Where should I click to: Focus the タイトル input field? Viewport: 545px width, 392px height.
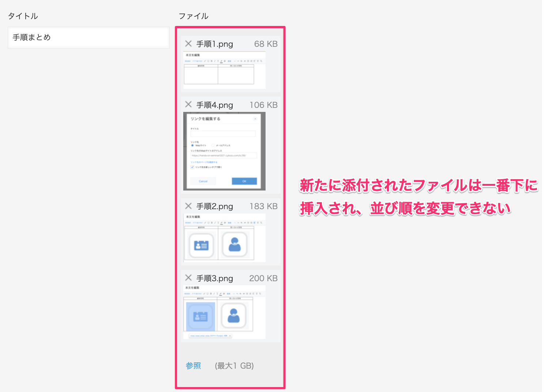[89, 37]
